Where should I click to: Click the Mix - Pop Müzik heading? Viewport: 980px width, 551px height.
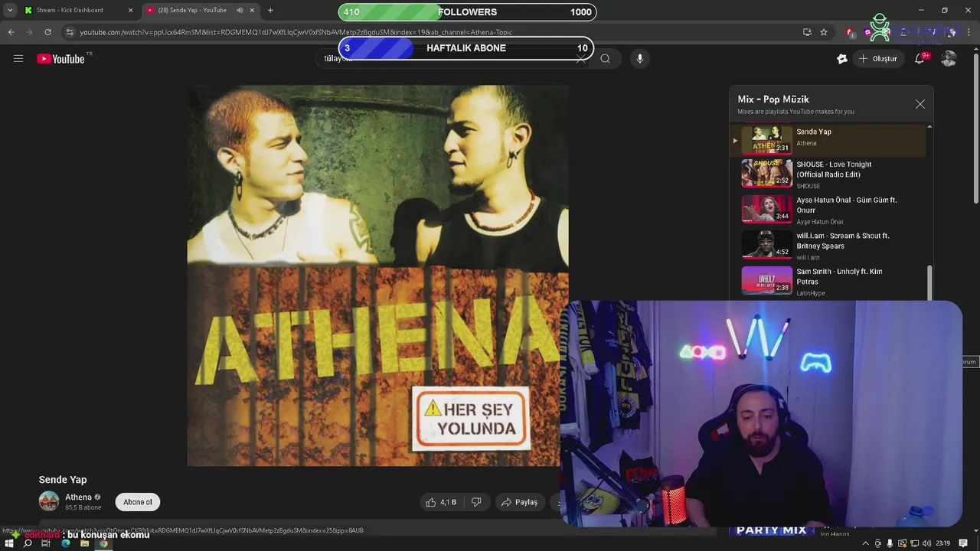[773, 99]
